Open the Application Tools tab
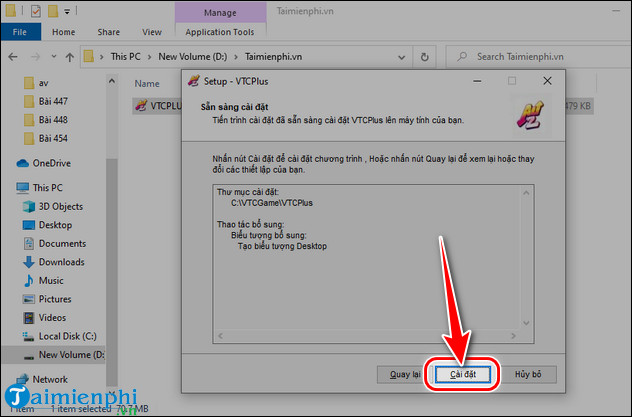This screenshot has height=417, width=632. (220, 32)
